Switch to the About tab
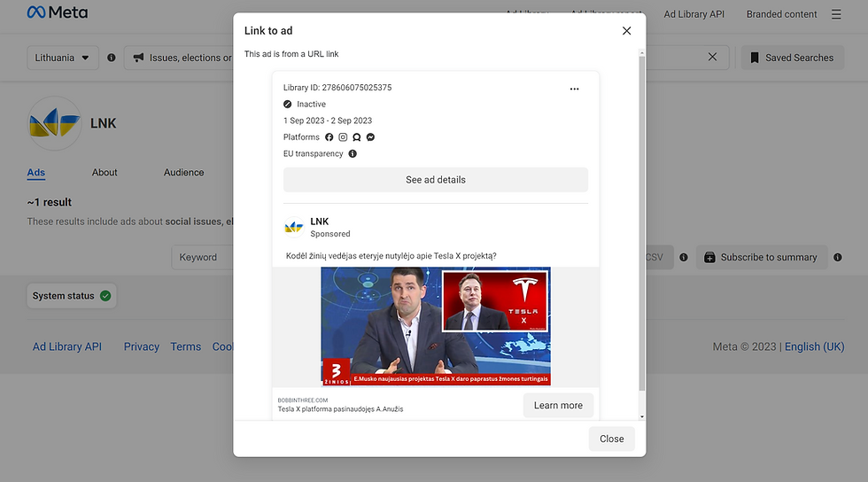 [x=105, y=172]
